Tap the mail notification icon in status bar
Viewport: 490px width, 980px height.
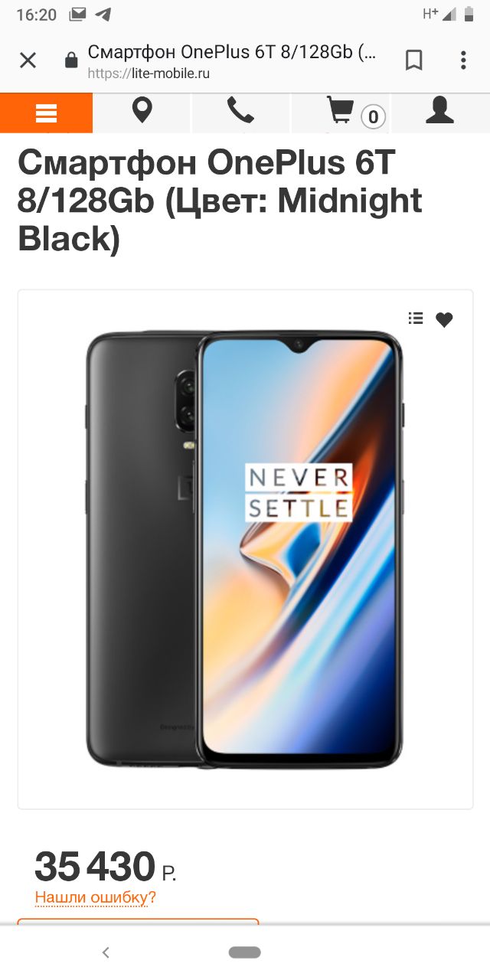[77, 15]
